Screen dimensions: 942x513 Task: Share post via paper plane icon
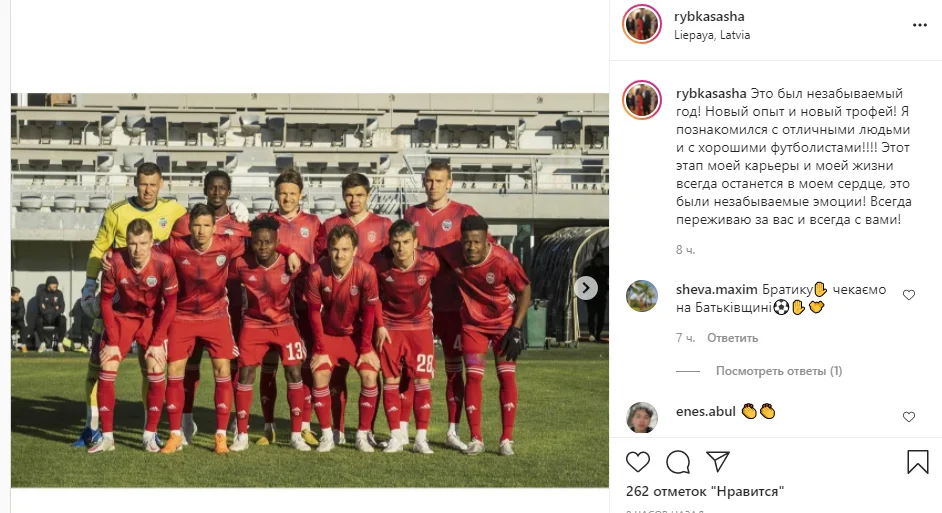(x=718, y=461)
